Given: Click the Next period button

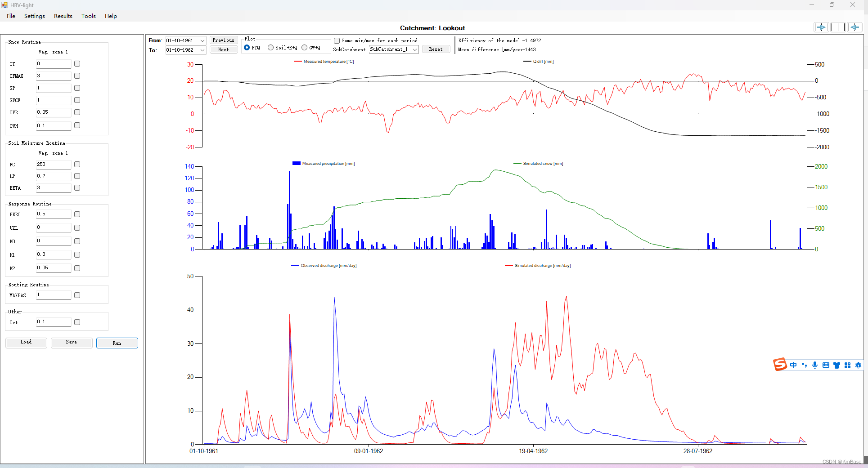Looking at the screenshot, I should pos(224,50).
